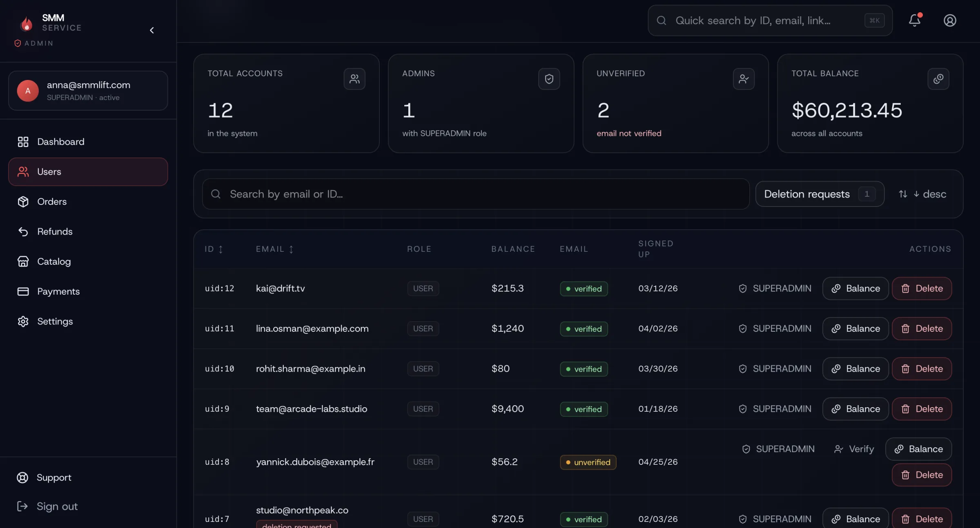
Task: Open the notifications bell
Action: 914,20
